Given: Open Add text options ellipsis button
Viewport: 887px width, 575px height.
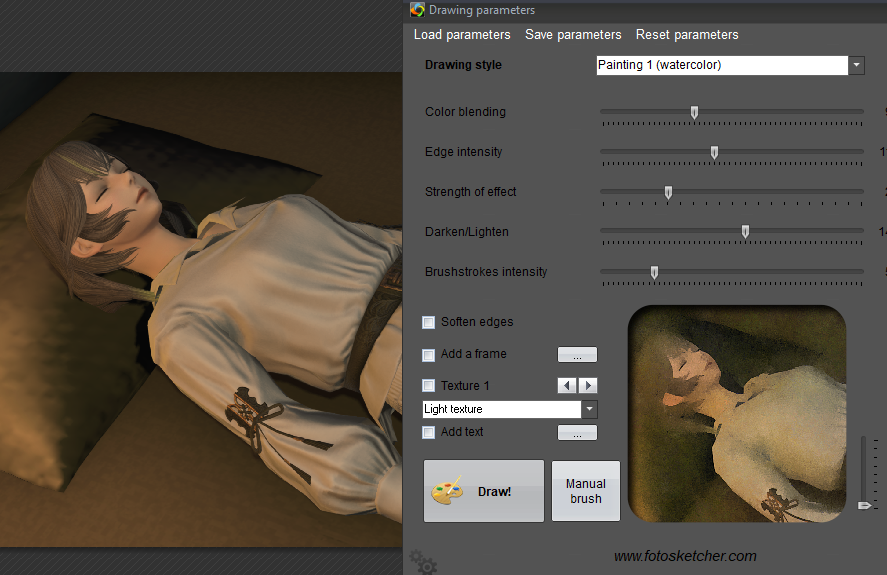Looking at the screenshot, I should coord(577,432).
